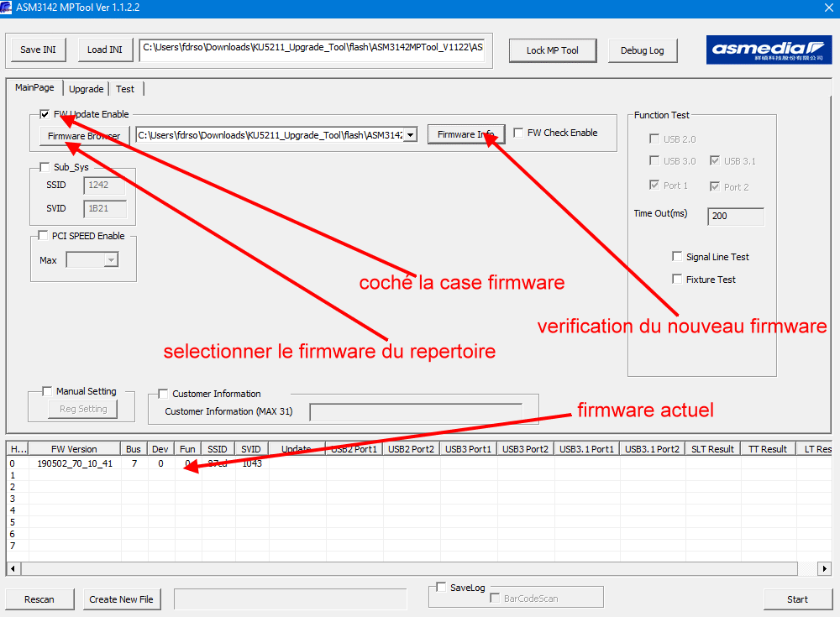Click the Rescan button
The image size is (840, 617).
[39, 599]
